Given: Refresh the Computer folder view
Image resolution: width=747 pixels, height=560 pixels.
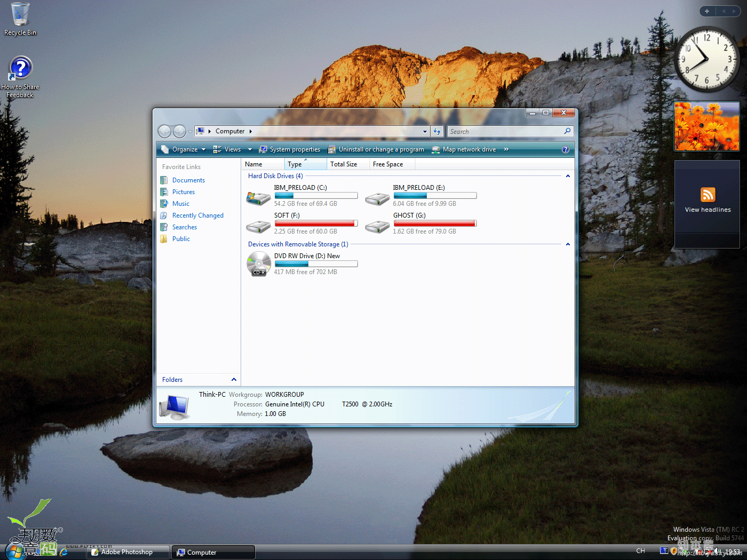Looking at the screenshot, I should 437,131.
